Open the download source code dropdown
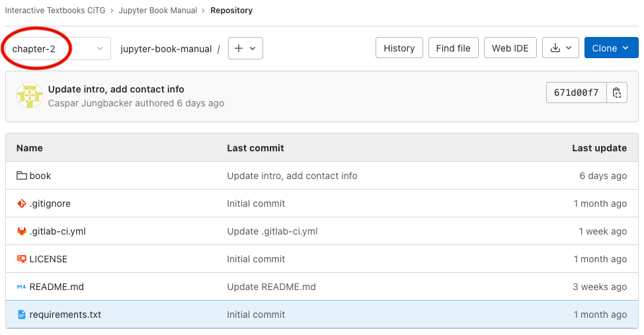644x335 pixels. click(560, 48)
